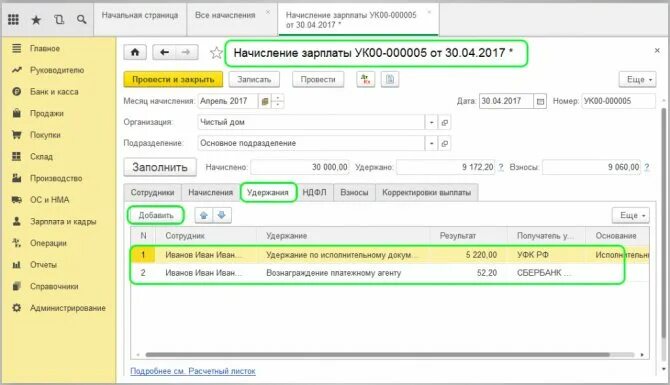The image size is (670, 385).
Task: Open Подробнее см. Расчетный листок link
Action: click(193, 371)
